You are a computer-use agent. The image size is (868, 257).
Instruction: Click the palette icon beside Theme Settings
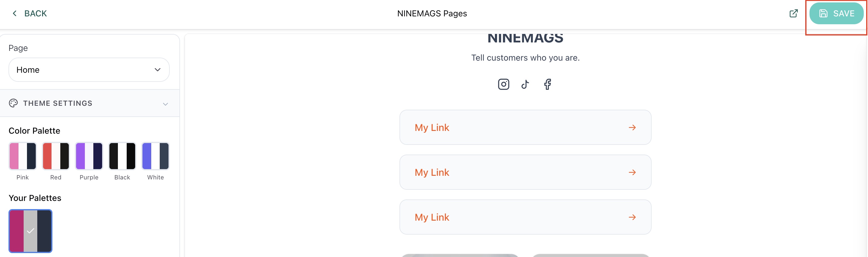13,103
